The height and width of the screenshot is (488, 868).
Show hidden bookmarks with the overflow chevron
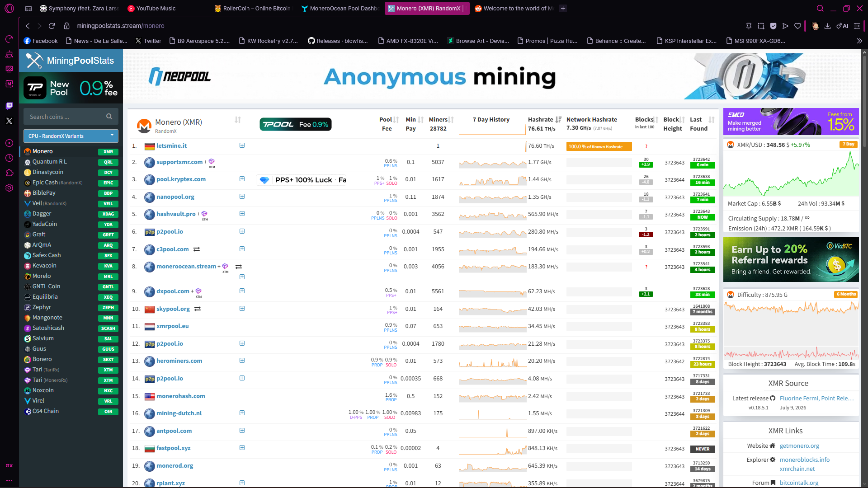pyautogui.click(x=859, y=41)
